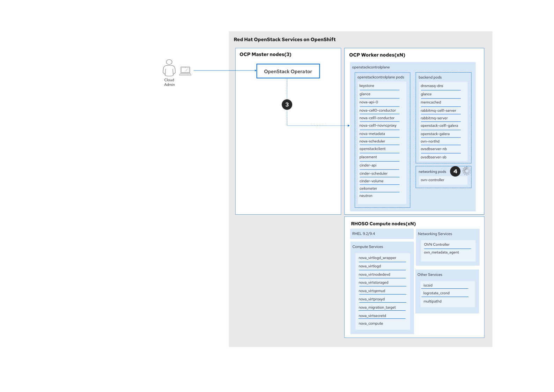Select nova_migration_target service entry
This screenshot has width=554, height=392.
(x=377, y=308)
